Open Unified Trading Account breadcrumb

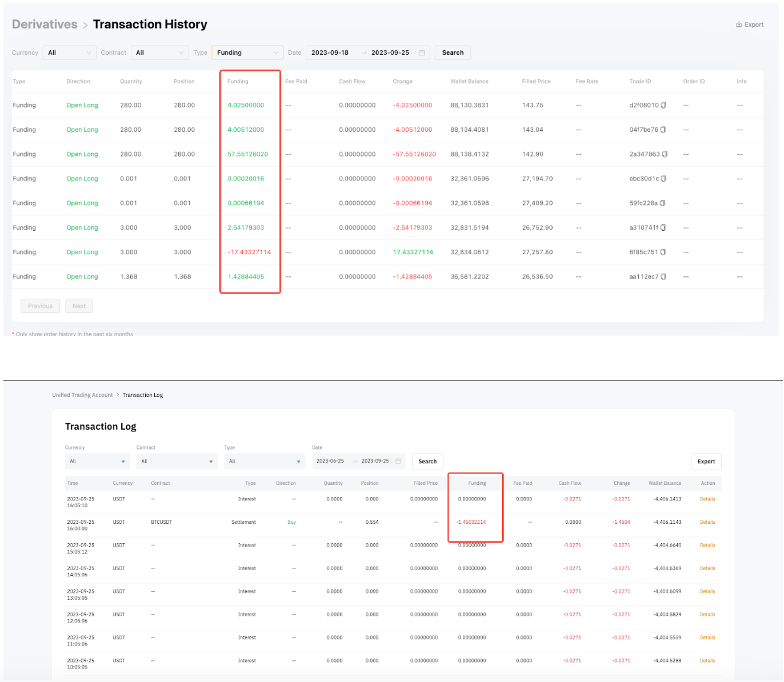point(82,395)
